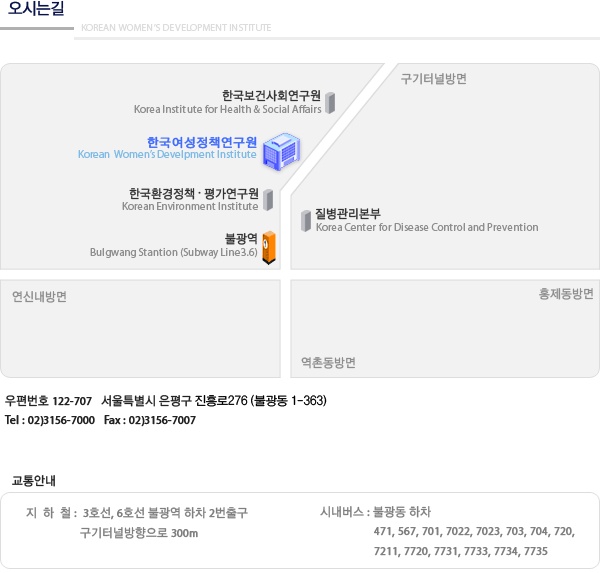Click the 연신내방면 direction label

tap(39, 296)
